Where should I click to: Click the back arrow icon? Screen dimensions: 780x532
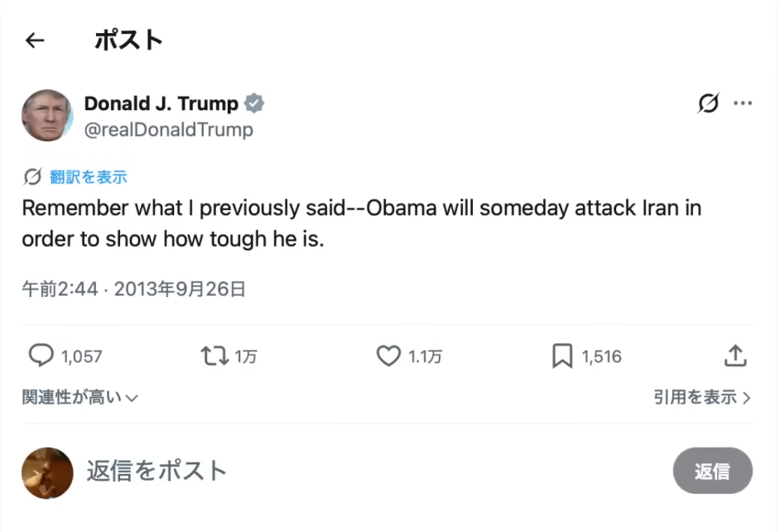coord(34,41)
